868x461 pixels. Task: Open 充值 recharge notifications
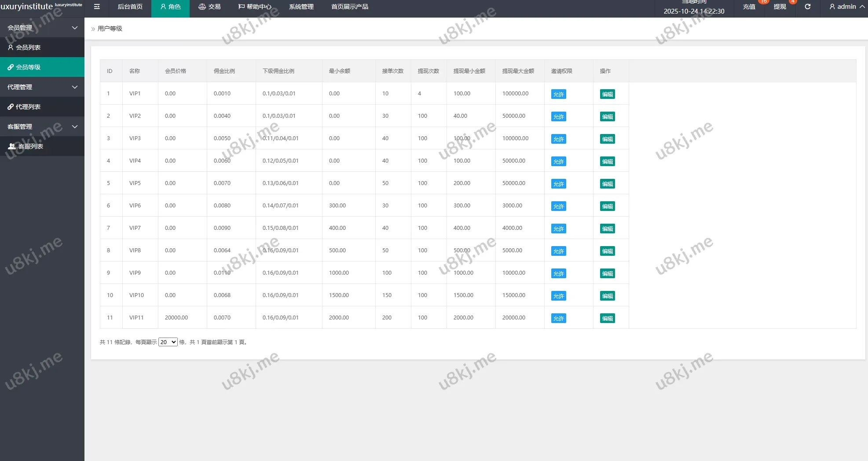click(x=749, y=7)
